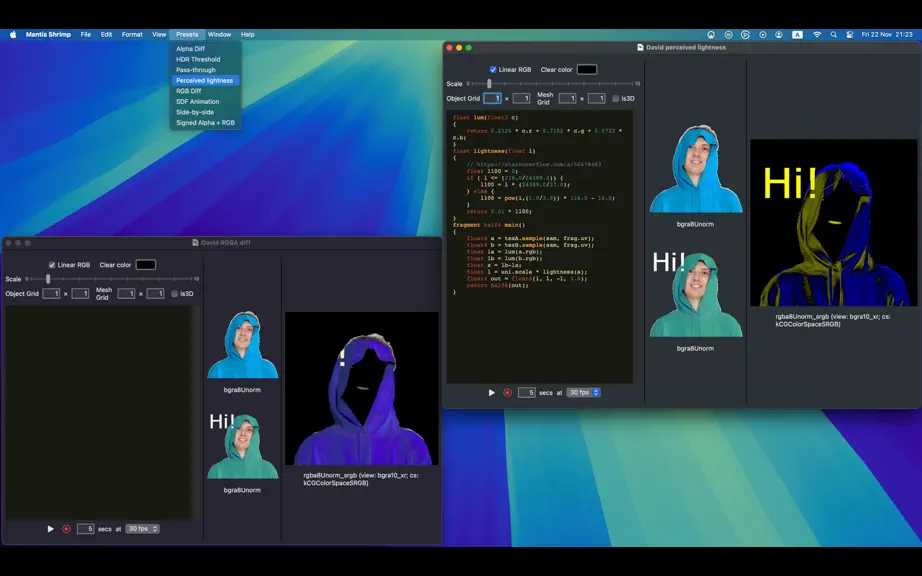Viewport: 922px width, 576px height.
Task: Select green hoodie 'Hi!' input in perceived lightness window
Action: coord(696,294)
